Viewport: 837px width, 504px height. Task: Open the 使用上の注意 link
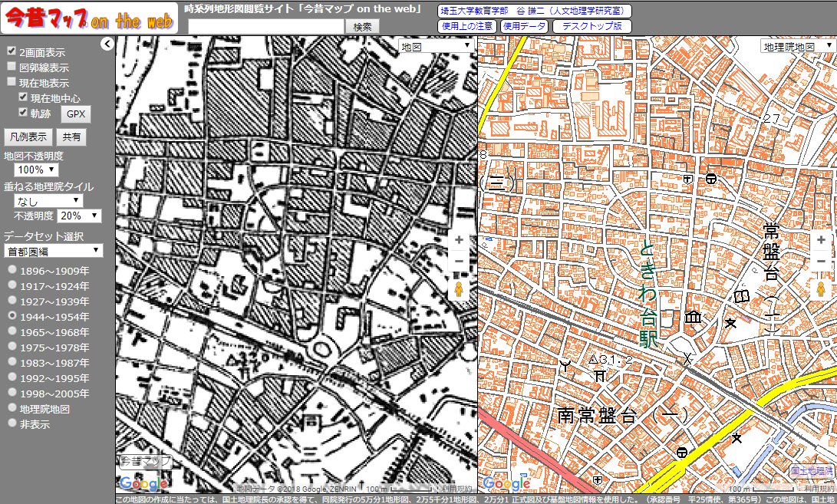click(x=468, y=25)
